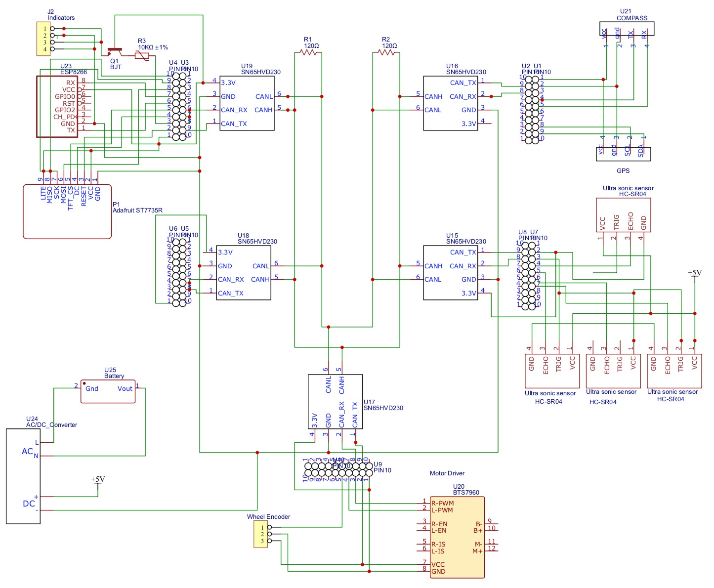Select the J2 Indicators connector
The width and height of the screenshot is (714, 588).
43,39
